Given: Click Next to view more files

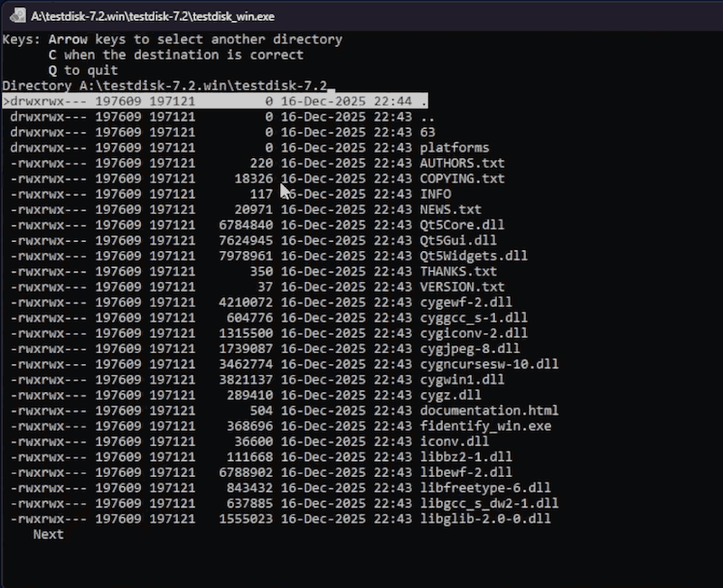Looking at the screenshot, I should tap(48, 534).
